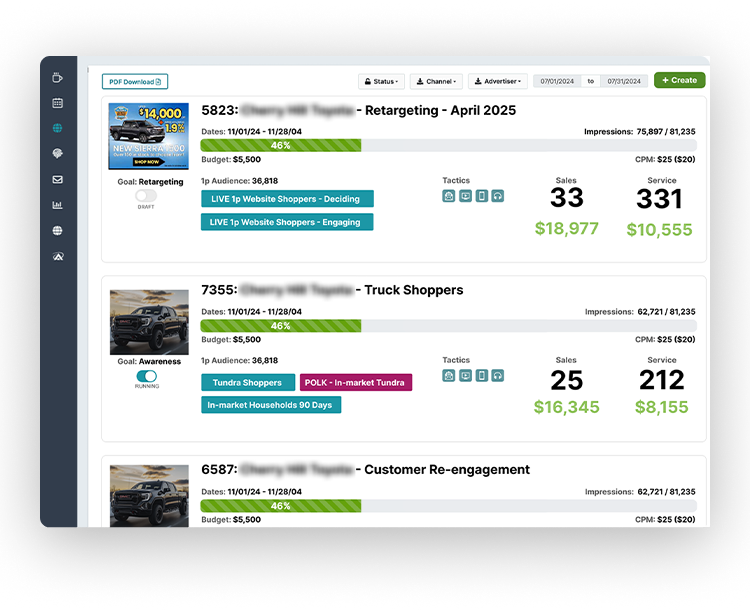Image resolution: width=750 pixels, height=612 pixels.
Task: Click the video tactic icon for campaign 5823
Action: pos(465,196)
